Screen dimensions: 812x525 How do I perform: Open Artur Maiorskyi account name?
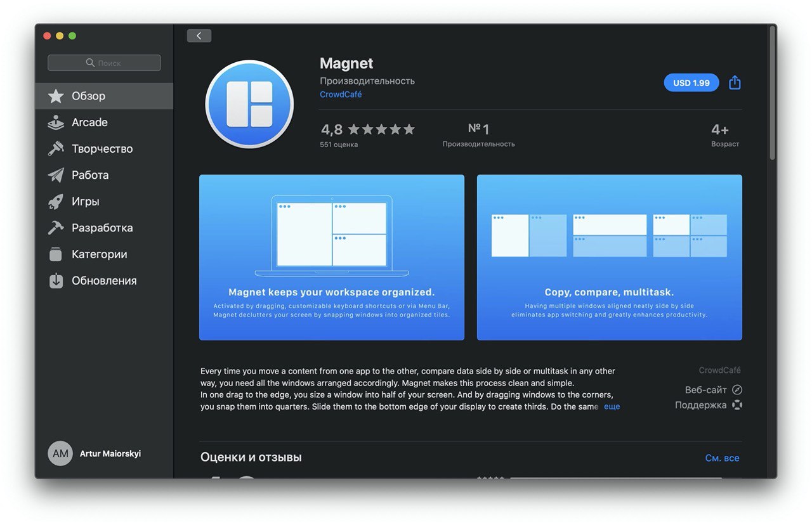tap(110, 454)
